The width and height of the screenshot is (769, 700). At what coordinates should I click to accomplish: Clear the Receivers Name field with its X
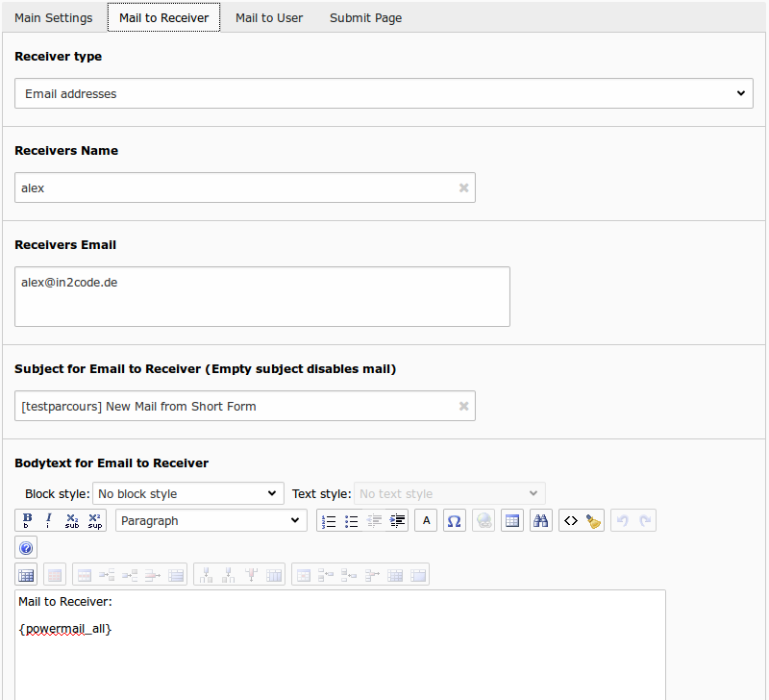pos(463,188)
